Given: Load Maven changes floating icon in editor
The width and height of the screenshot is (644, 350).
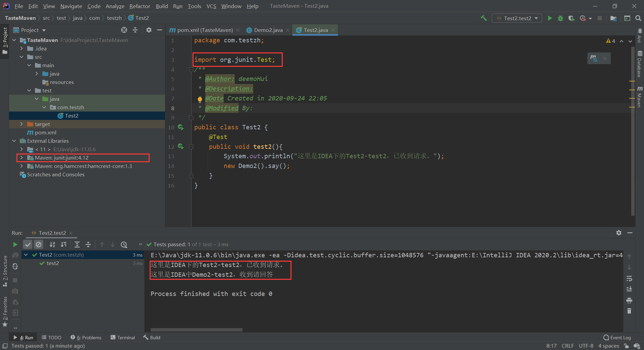Looking at the screenshot, I should tap(594, 58).
